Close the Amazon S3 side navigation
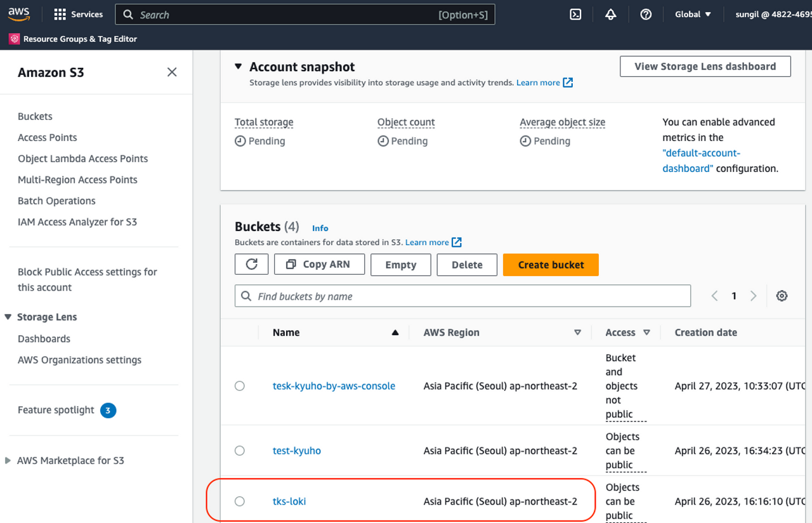The image size is (812, 523). pos(172,72)
